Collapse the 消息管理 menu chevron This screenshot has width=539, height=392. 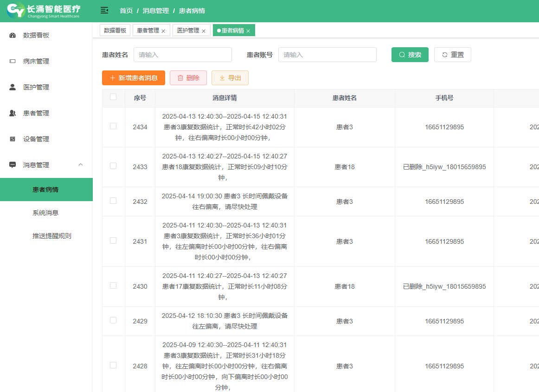81,165
